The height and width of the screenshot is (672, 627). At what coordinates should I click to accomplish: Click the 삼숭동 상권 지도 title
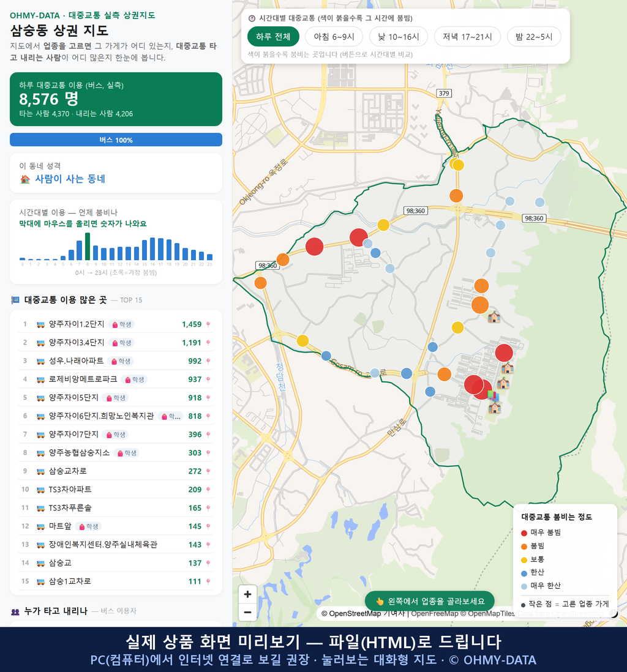(59, 31)
